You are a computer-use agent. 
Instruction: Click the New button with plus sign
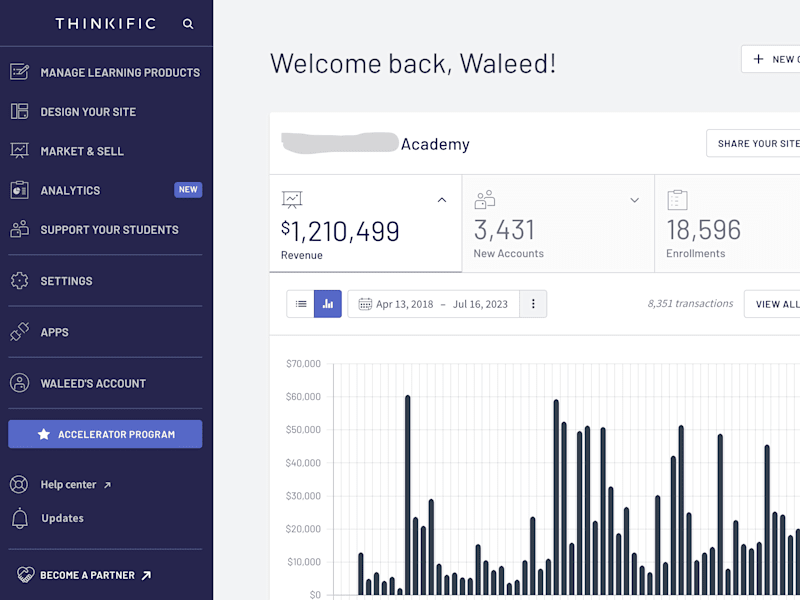click(x=770, y=59)
